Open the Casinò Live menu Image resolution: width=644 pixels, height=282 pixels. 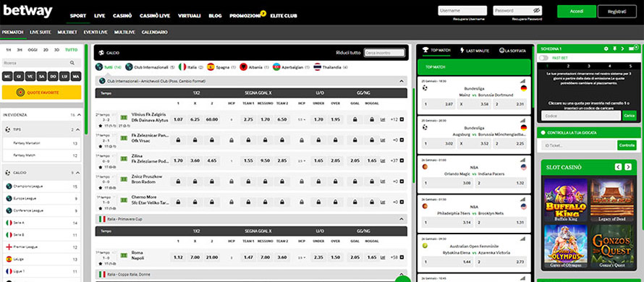pyautogui.click(x=155, y=16)
